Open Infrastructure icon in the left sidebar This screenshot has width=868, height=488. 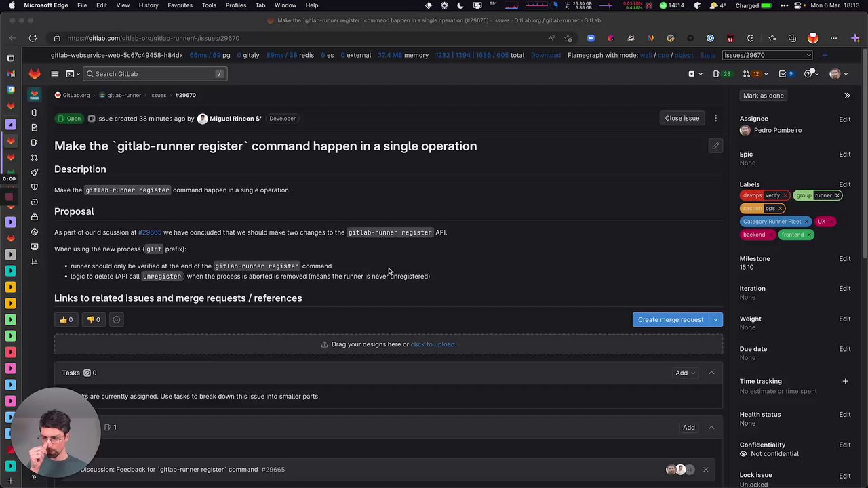[x=35, y=232]
